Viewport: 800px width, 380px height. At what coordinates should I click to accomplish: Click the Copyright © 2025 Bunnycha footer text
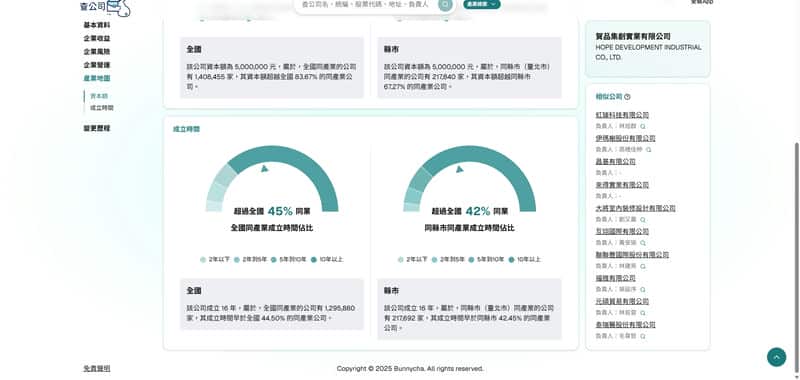click(x=410, y=368)
